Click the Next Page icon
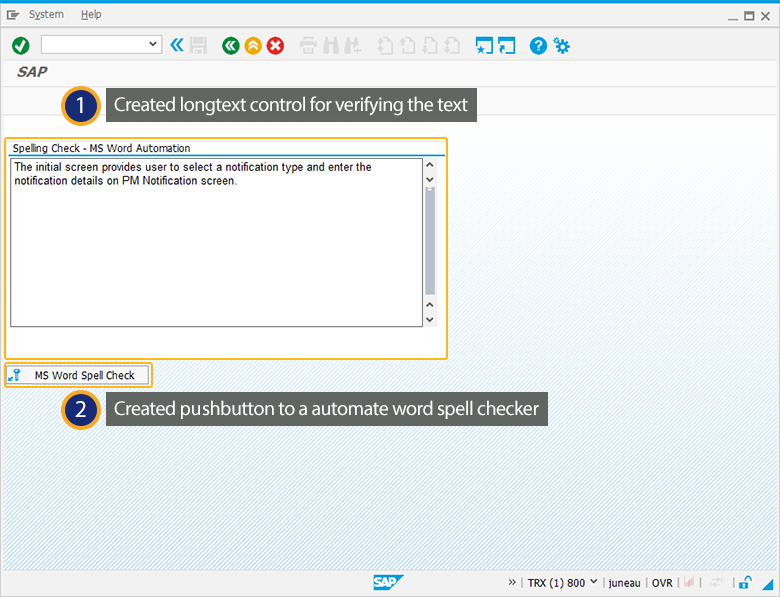The image size is (780, 597). point(430,46)
